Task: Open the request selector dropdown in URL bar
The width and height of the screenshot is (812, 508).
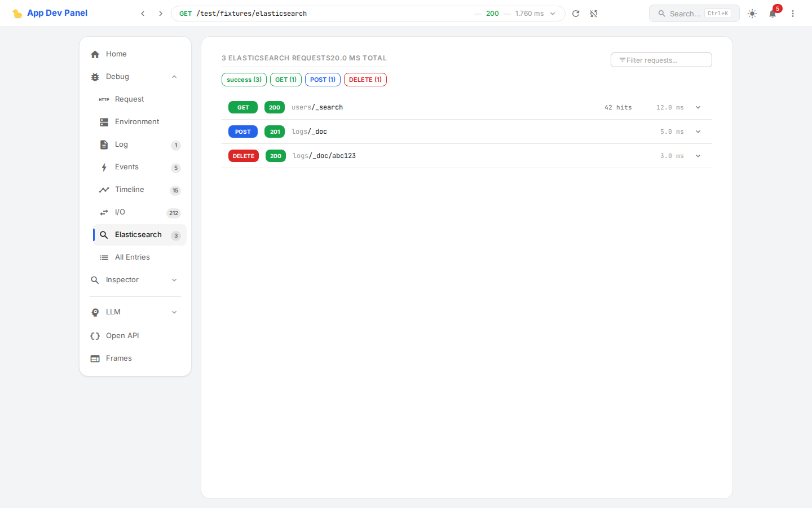Action: (553, 14)
